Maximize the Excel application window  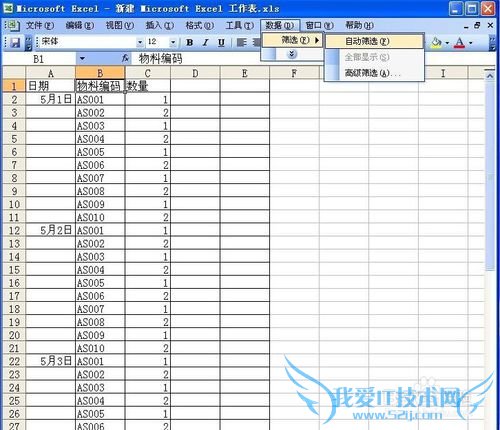pos(472,8)
